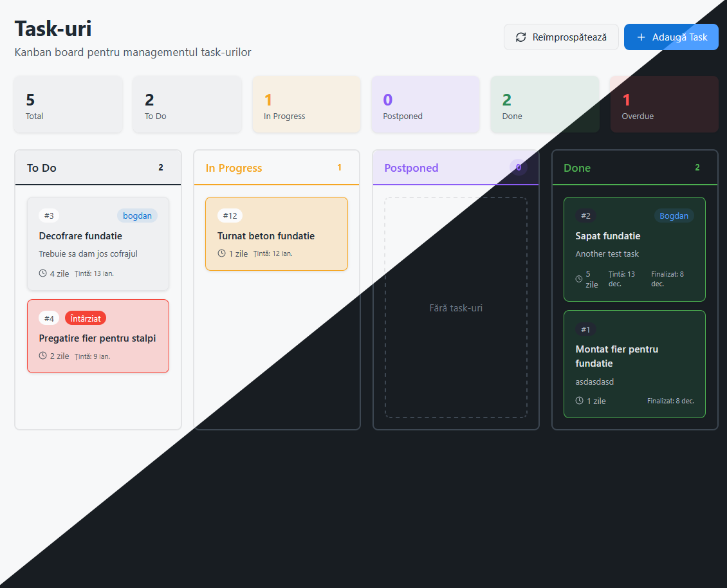Open task #12 Turnat beton fundatie
Viewport: 727px width, 588px height.
click(x=277, y=234)
